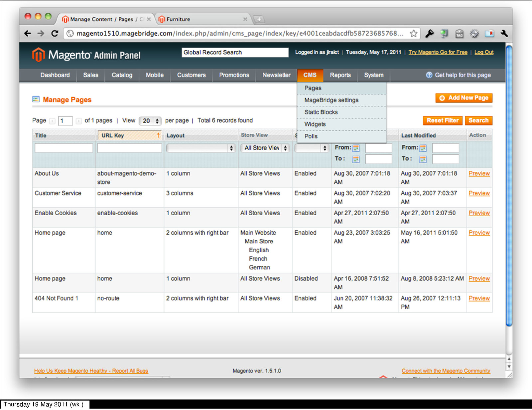The image size is (532, 410).
Task: Open calendar for Last Modified From
Action: (x=423, y=148)
